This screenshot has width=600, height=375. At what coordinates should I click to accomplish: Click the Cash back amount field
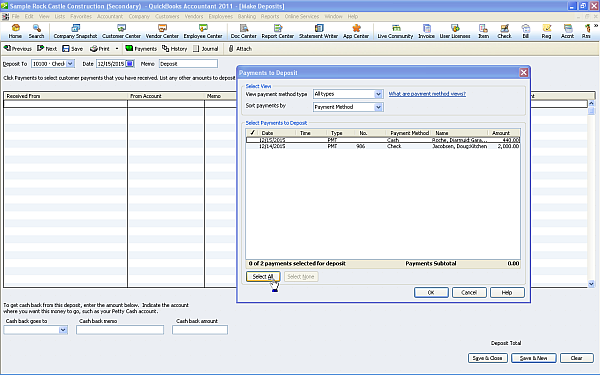click(200, 330)
